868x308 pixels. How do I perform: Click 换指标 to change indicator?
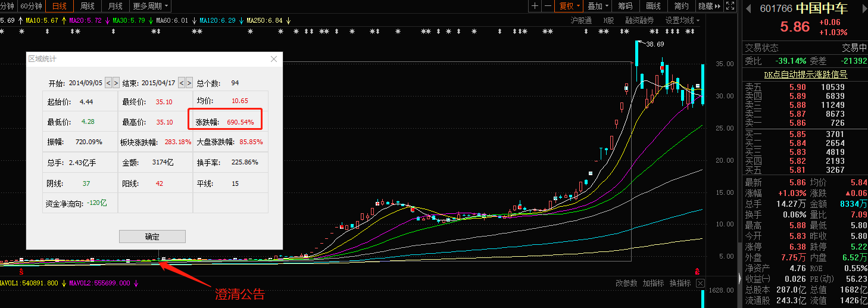tap(680, 284)
